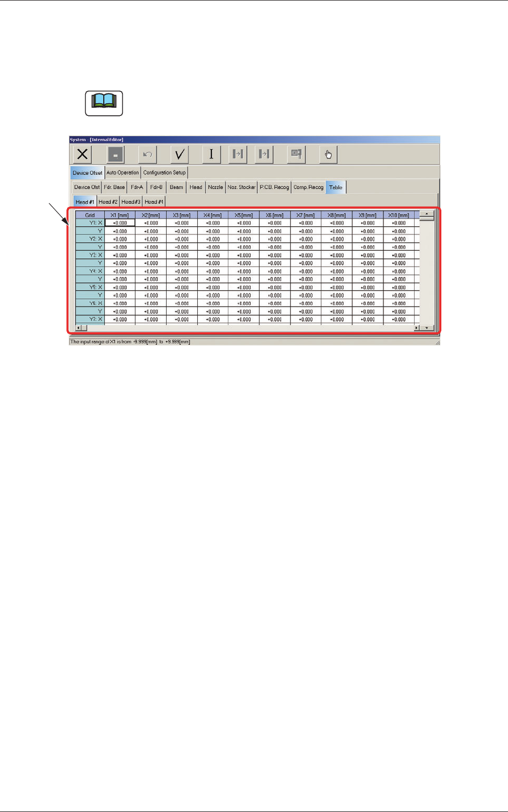Click the hand pointer toolbar icon
The width and height of the screenshot is (508, 812).
coord(328,154)
